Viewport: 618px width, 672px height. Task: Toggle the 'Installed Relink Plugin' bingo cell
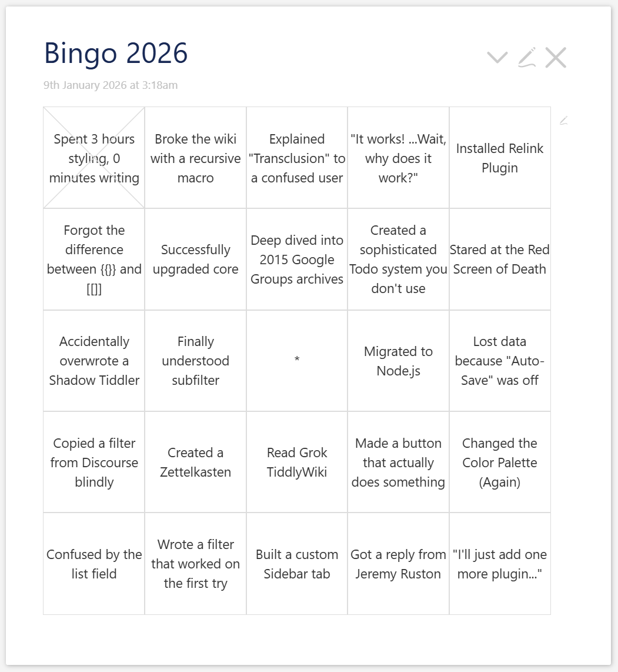[500, 158]
